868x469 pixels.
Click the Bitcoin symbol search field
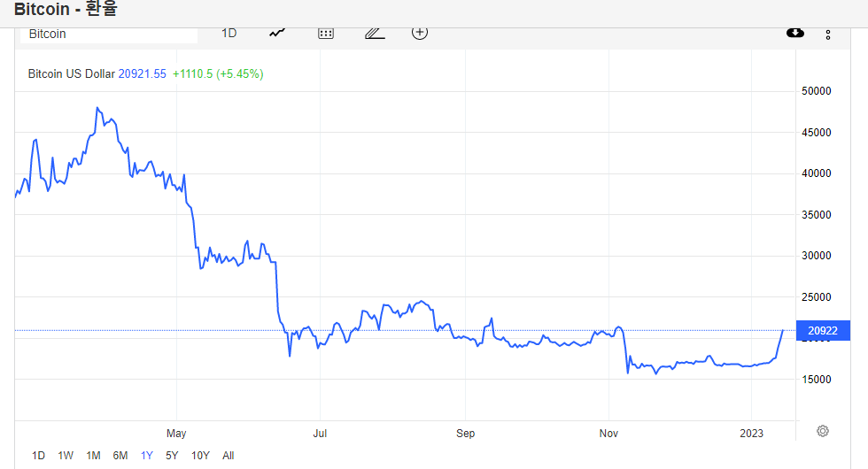pyautogui.click(x=109, y=35)
